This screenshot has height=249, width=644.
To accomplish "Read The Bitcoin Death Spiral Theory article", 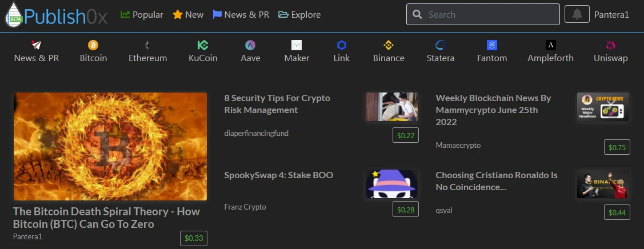I will click(106, 218).
